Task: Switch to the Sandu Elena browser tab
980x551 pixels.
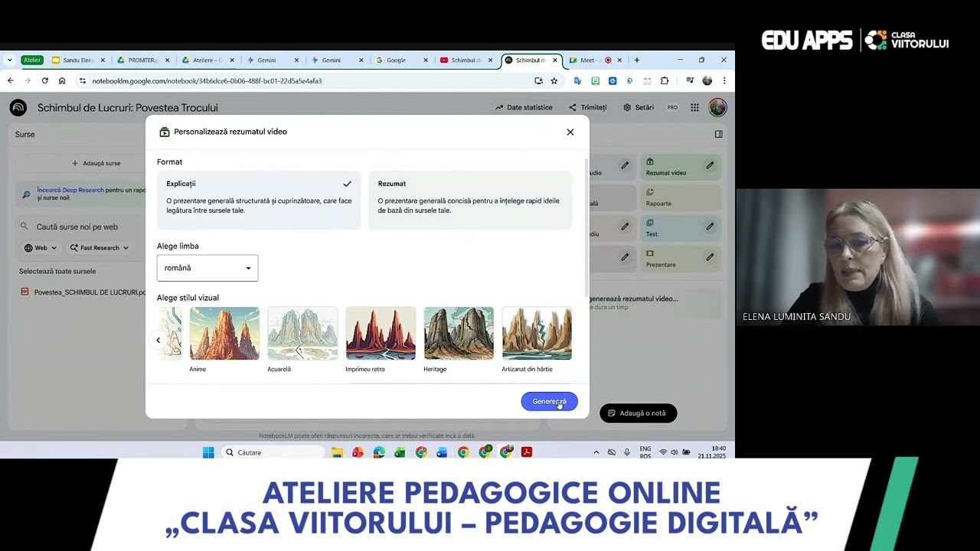Action: [78, 60]
